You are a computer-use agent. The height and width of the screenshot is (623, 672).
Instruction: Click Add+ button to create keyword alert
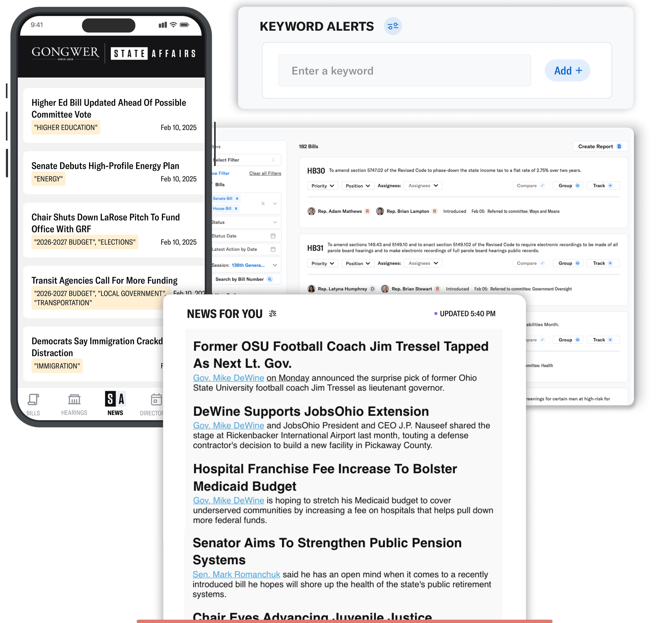click(x=566, y=71)
